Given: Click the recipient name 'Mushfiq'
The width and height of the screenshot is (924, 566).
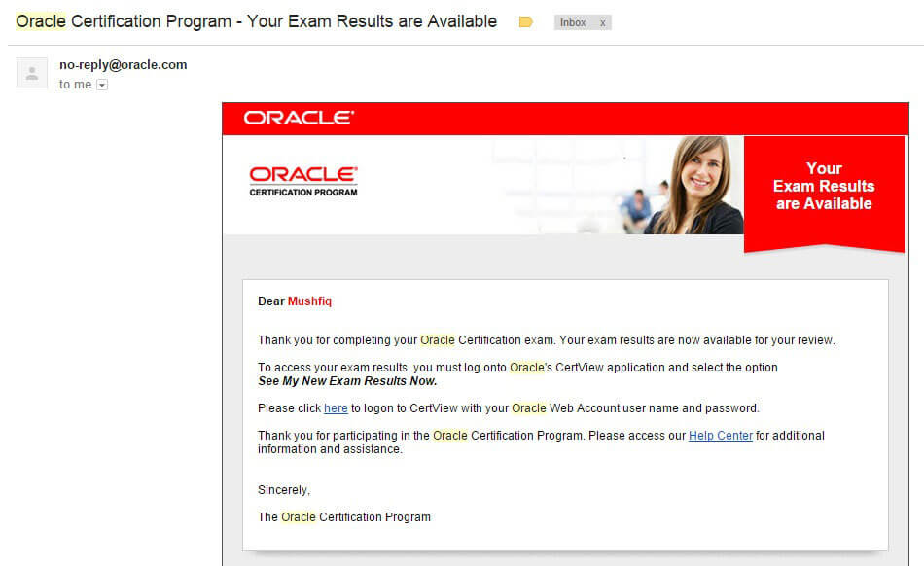Looking at the screenshot, I should [x=309, y=301].
